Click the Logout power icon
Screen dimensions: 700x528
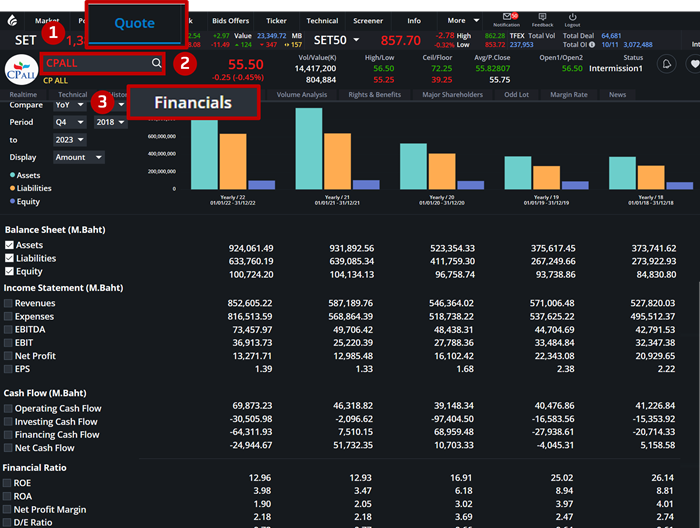(572, 17)
